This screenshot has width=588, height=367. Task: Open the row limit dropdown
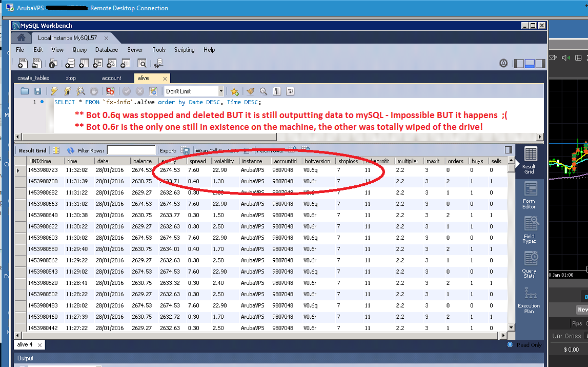tap(221, 91)
